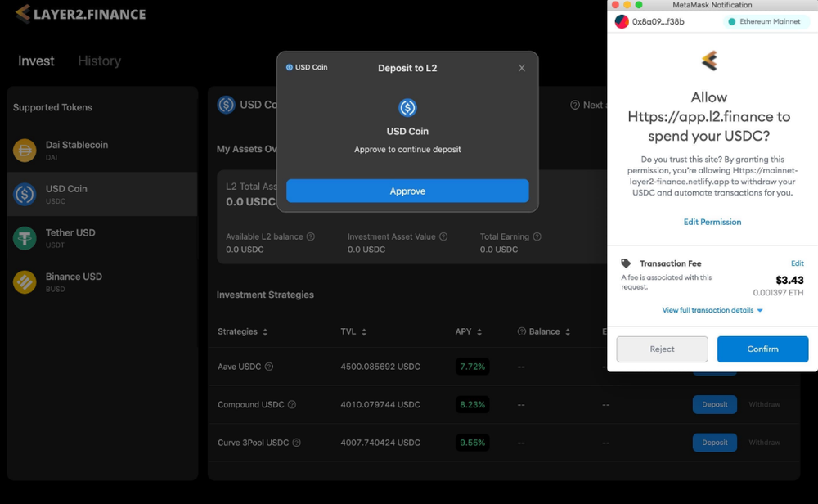
Task: Switch to the Invest tab
Action: click(36, 61)
